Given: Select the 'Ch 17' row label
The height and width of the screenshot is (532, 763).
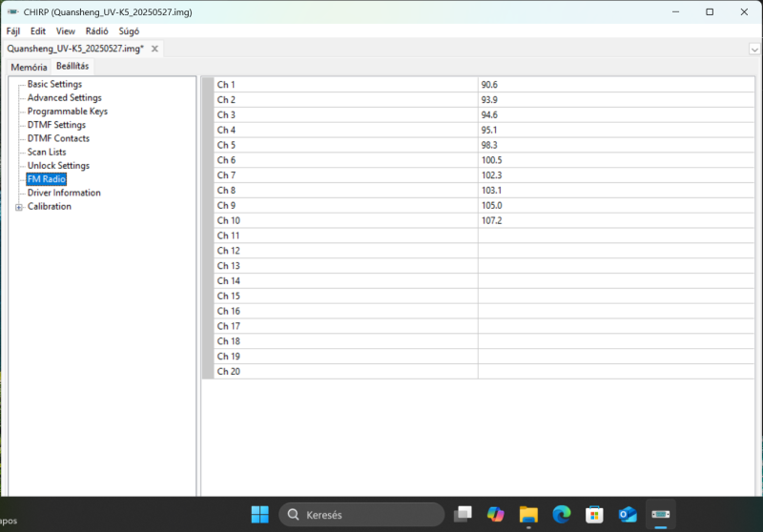Looking at the screenshot, I should coord(229,326).
